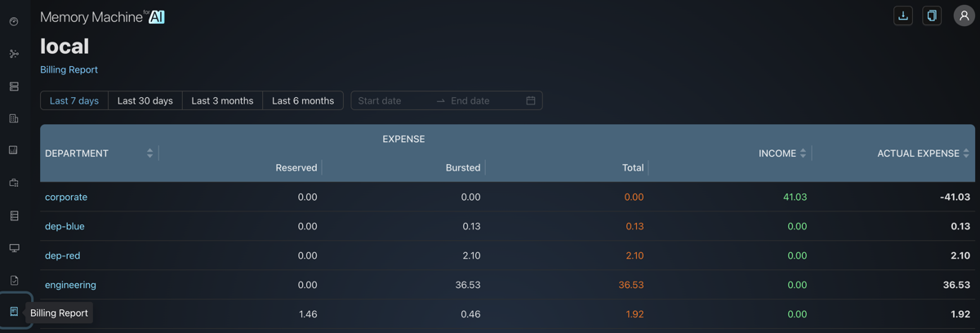The image size is (980, 333).
Task: Click the copy icon in top bar
Action: click(x=932, y=16)
